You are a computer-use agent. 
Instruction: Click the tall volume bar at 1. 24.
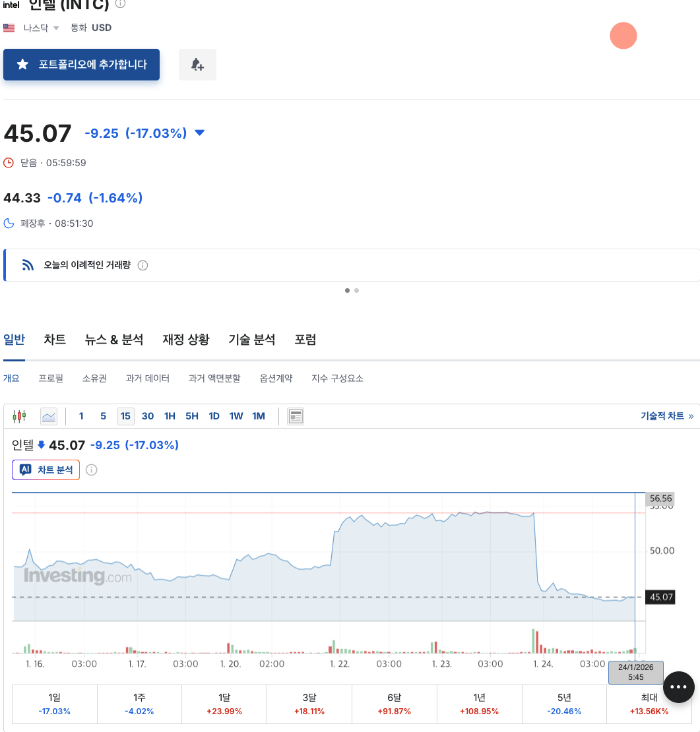pos(533,641)
